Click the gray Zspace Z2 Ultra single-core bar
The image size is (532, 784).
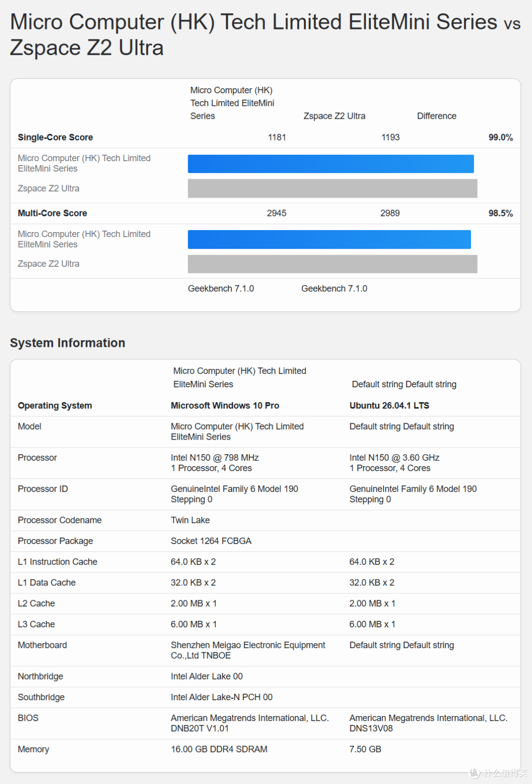click(332, 188)
